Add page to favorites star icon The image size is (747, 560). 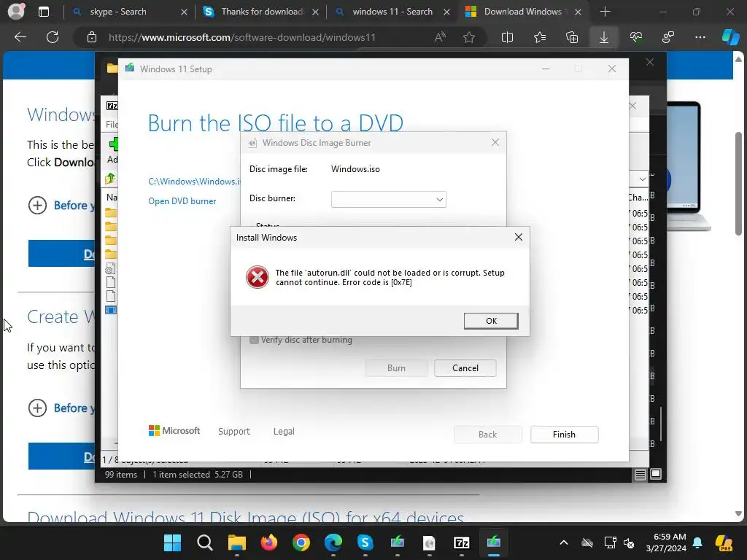(x=469, y=37)
